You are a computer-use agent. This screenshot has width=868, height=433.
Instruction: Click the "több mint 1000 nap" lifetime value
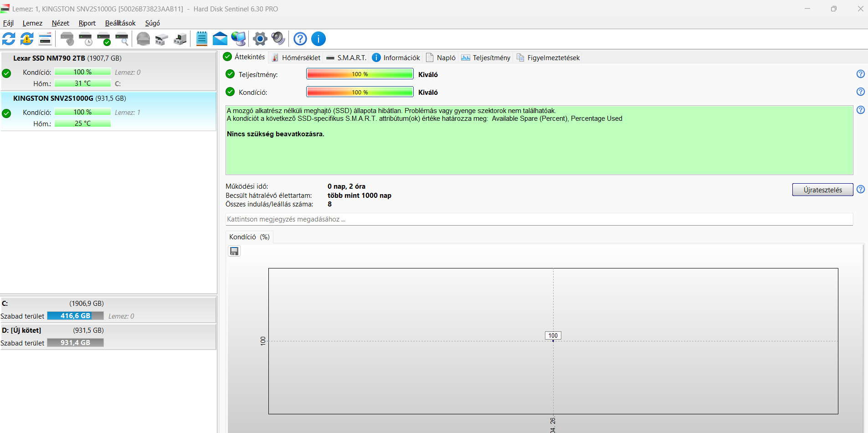point(360,196)
